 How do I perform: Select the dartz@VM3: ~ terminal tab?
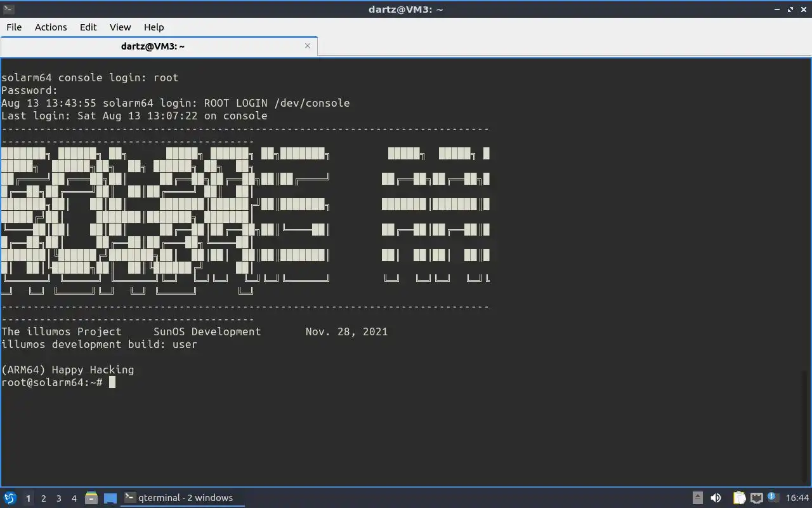[159, 46]
